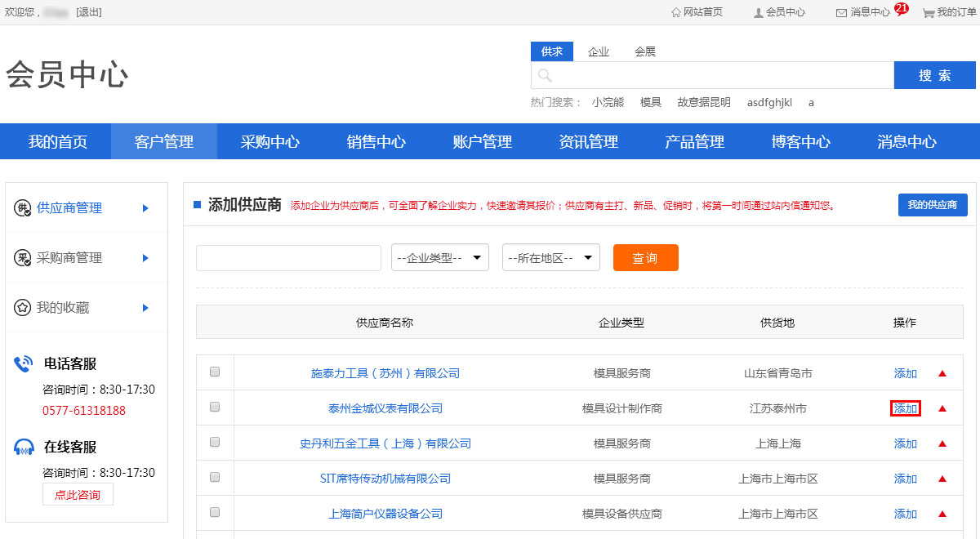Viewport: 980px width, 539px height.
Task: Tick checkbox for 泰州金城仪表有限公司
Action: pos(215,407)
